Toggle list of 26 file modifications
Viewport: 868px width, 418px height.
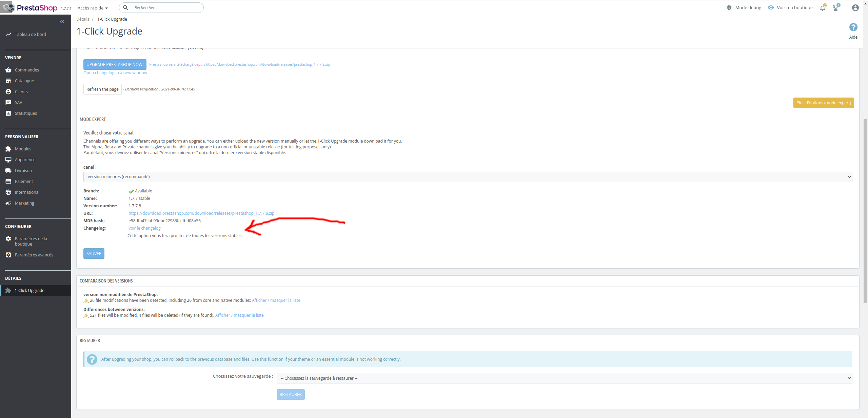coord(276,300)
